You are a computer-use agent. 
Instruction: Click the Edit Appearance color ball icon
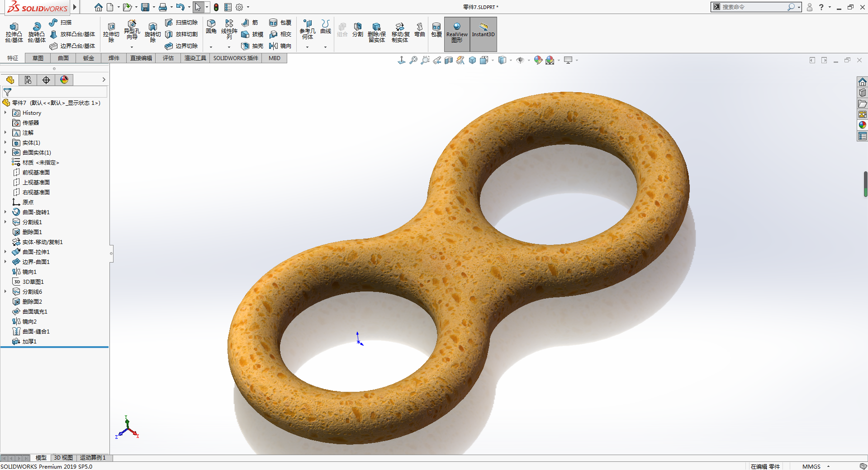(x=538, y=60)
